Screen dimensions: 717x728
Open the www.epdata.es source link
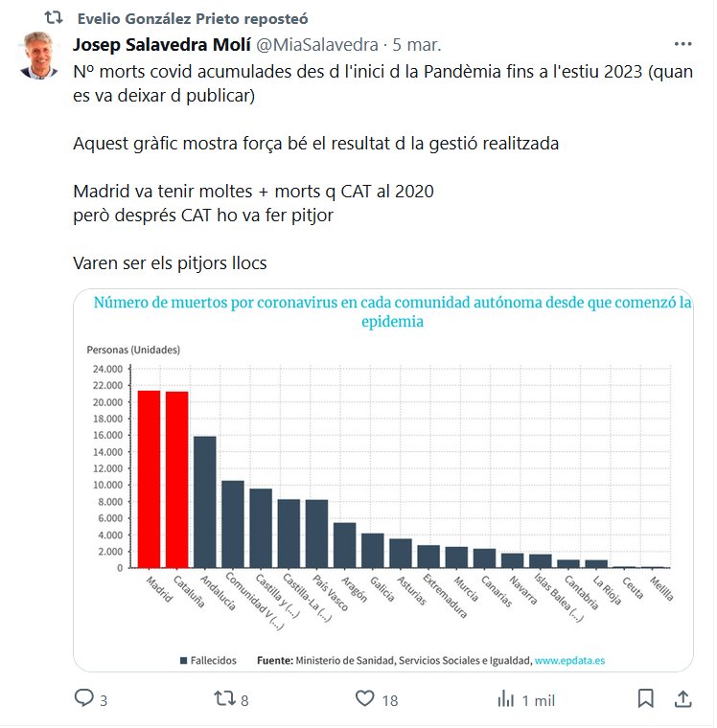pyautogui.click(x=569, y=660)
